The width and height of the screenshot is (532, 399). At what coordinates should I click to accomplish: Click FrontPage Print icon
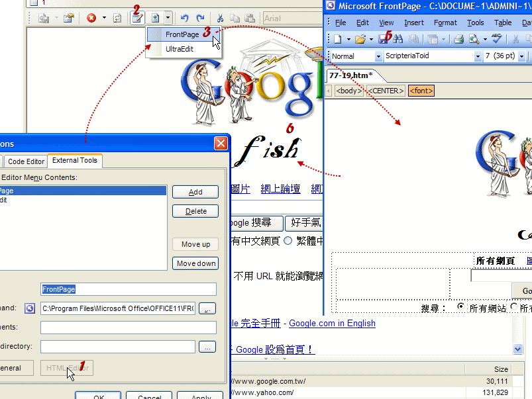click(458, 39)
